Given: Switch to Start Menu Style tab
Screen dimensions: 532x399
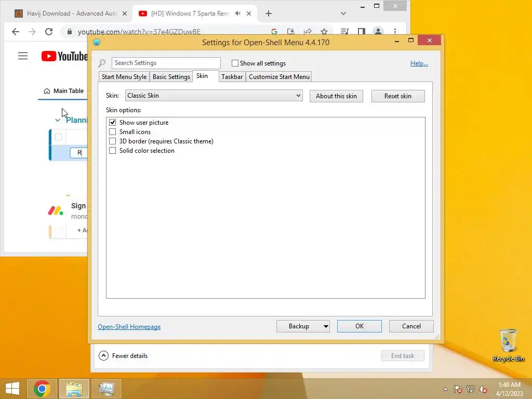Looking at the screenshot, I should (124, 77).
